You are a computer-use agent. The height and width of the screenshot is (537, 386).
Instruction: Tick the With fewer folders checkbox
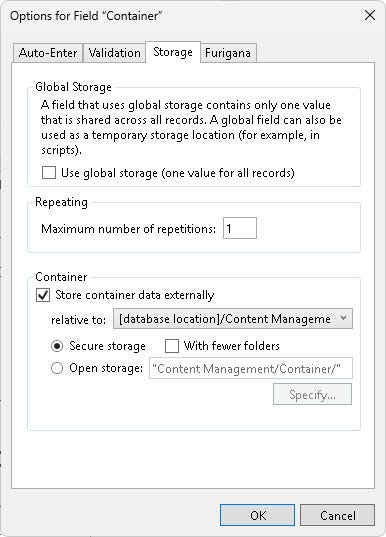pyautogui.click(x=172, y=346)
